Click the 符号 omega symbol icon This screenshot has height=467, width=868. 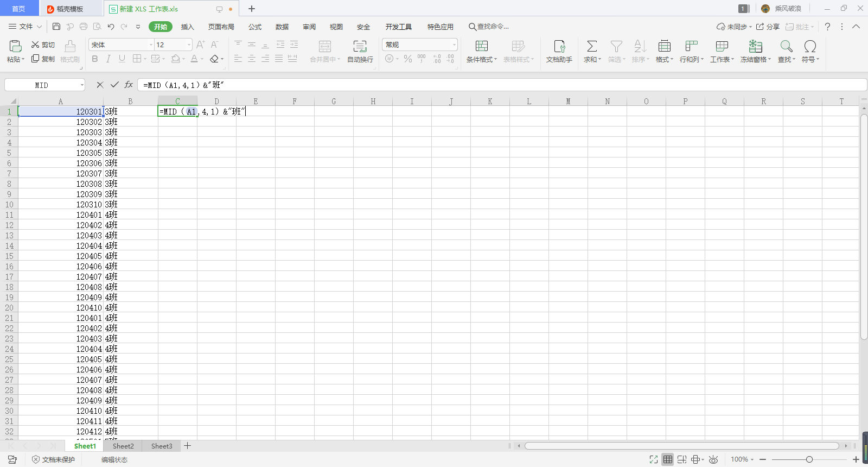810,46
